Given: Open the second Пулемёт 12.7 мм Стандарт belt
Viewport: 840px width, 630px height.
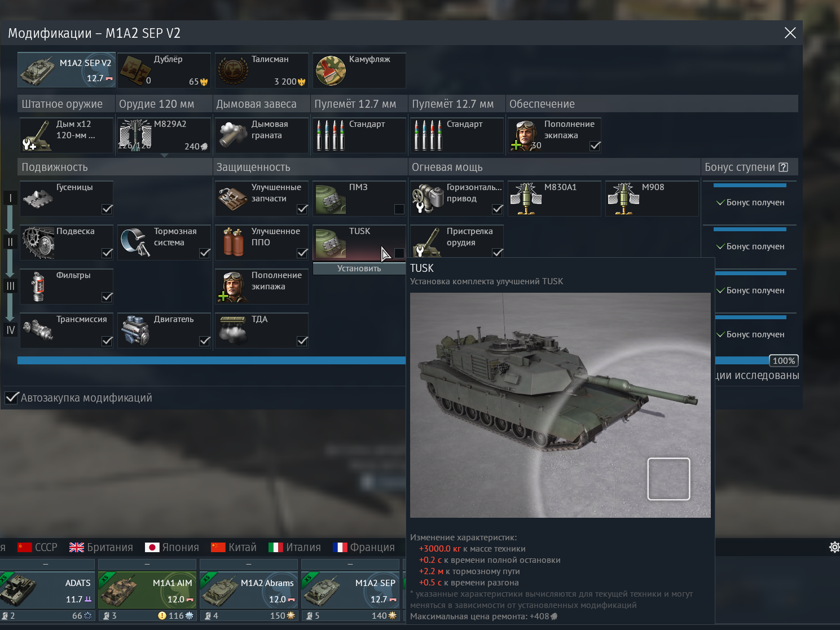Looking at the screenshot, I should click(457, 135).
